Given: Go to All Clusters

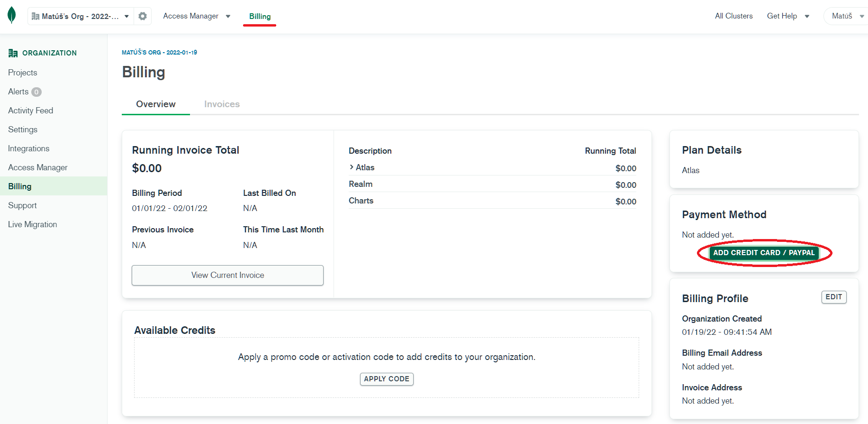Looking at the screenshot, I should coord(733,16).
